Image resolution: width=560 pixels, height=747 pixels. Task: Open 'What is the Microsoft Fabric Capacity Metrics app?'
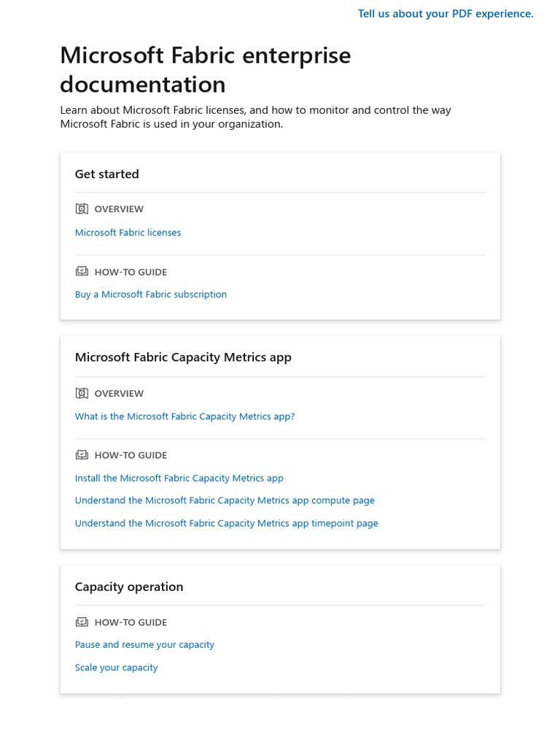point(184,417)
